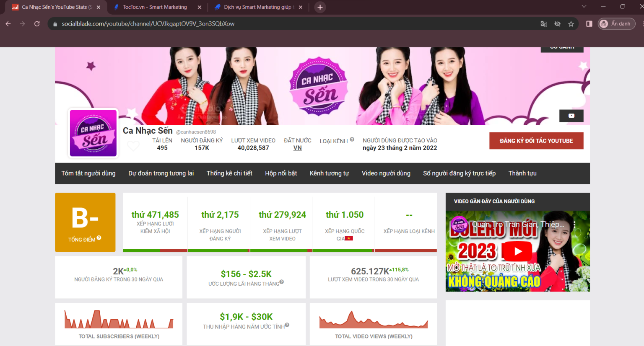
Task: Click the question mark beside LOẠI KÊNH
Action: (351, 139)
